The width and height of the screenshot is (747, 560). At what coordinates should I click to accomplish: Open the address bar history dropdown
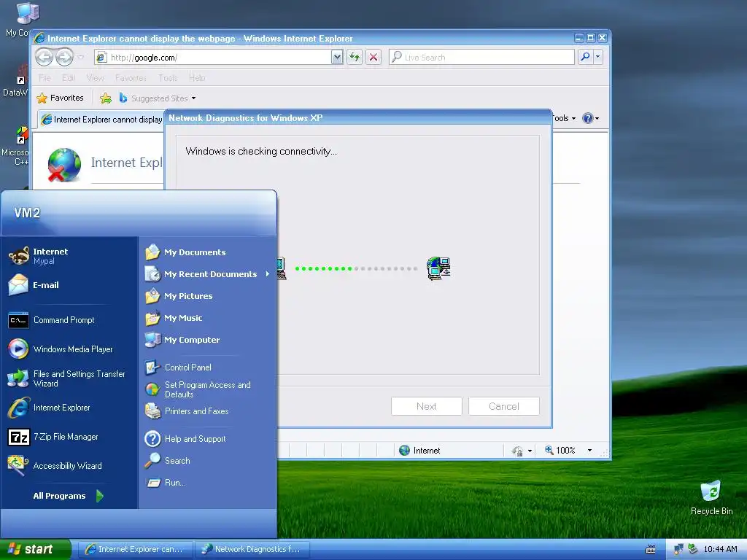pyautogui.click(x=337, y=57)
